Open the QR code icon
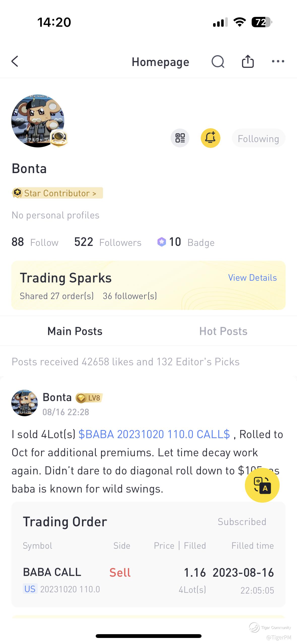This screenshot has height=644, width=297. point(180,138)
